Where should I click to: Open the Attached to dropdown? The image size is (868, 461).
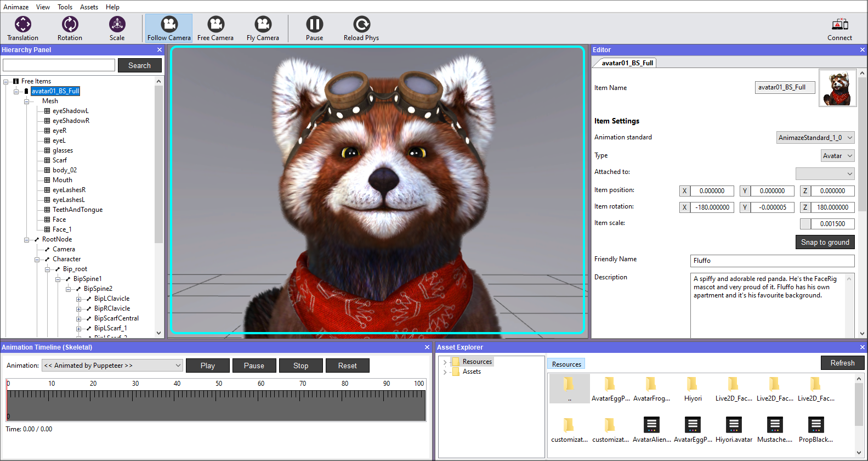tap(825, 173)
